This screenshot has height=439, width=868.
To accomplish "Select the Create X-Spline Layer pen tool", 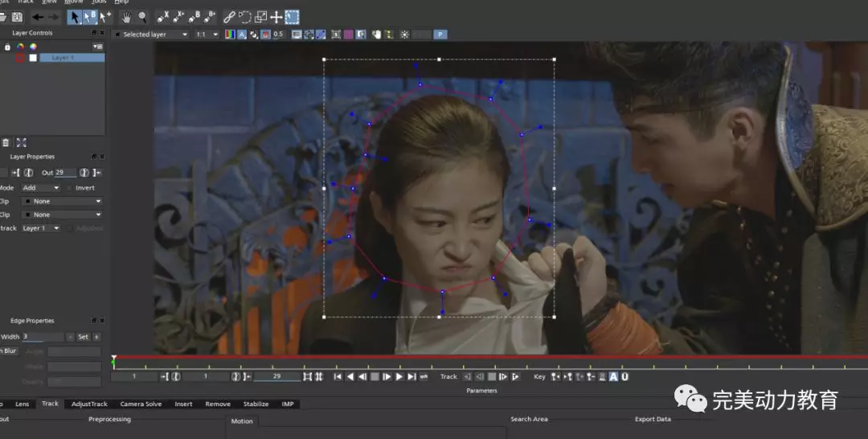I will click(x=162, y=17).
